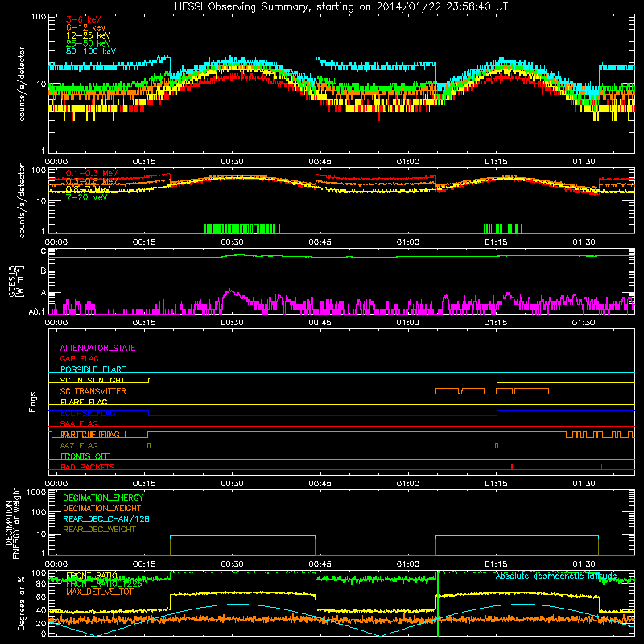Select the DECIMATION_ENERGY legend label
The image size is (644, 644).
103,497
